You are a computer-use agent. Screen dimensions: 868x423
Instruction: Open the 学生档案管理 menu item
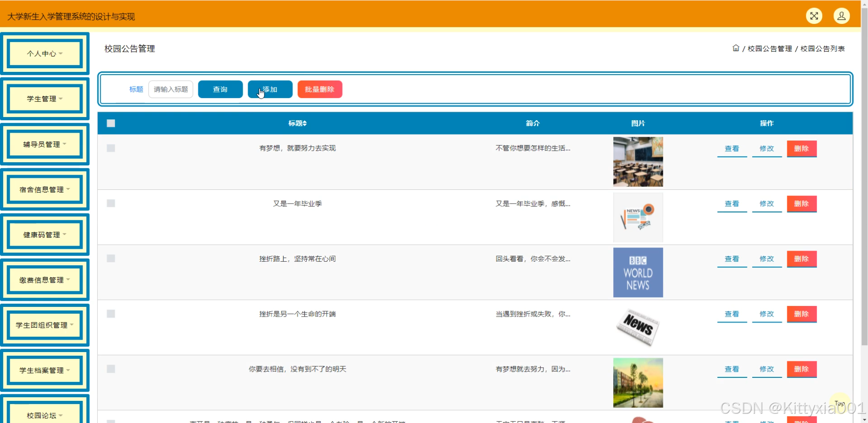[45, 370]
